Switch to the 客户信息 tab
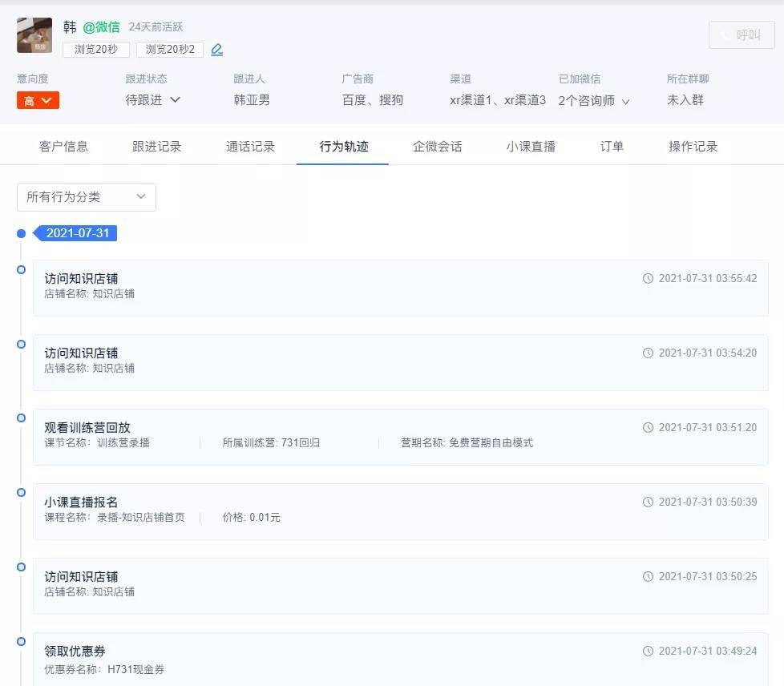 point(64,147)
